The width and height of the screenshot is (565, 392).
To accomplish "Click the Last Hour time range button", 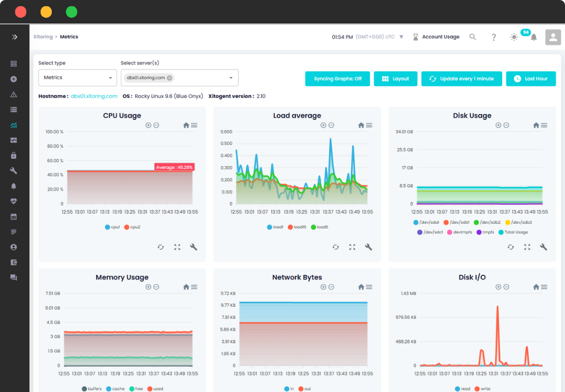I will 530,79.
